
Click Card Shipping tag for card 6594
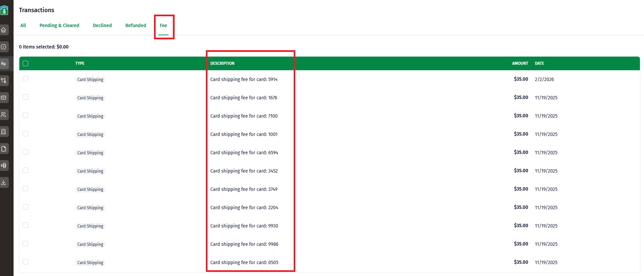click(90, 153)
